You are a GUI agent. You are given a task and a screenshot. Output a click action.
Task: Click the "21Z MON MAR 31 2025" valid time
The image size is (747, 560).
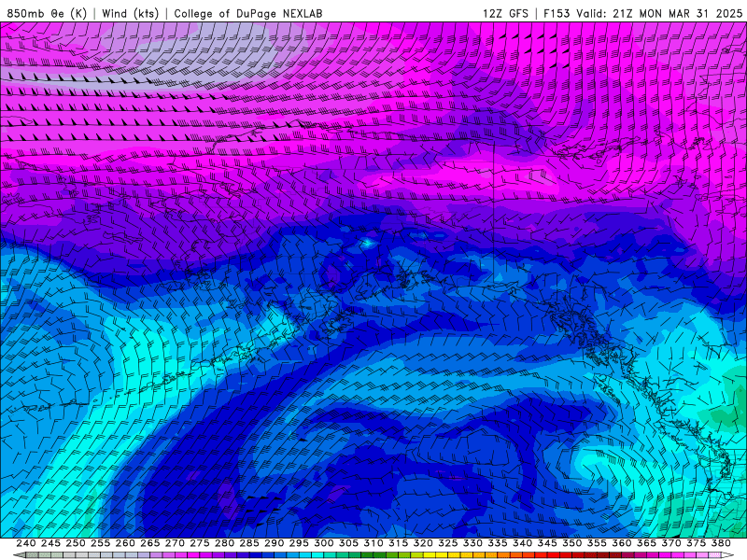pyautogui.click(x=678, y=13)
